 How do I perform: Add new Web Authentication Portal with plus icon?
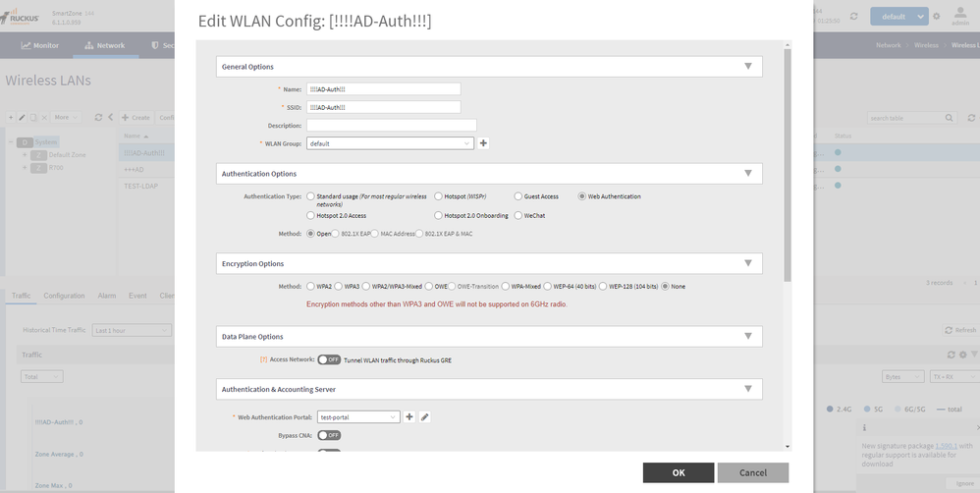tap(409, 417)
